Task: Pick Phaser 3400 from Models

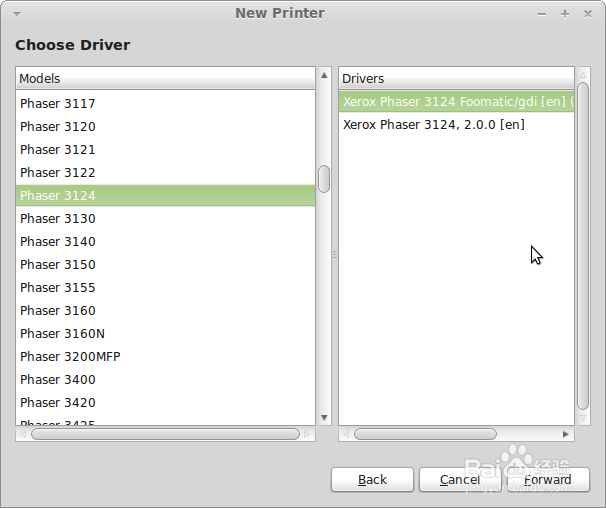Action: (165, 380)
